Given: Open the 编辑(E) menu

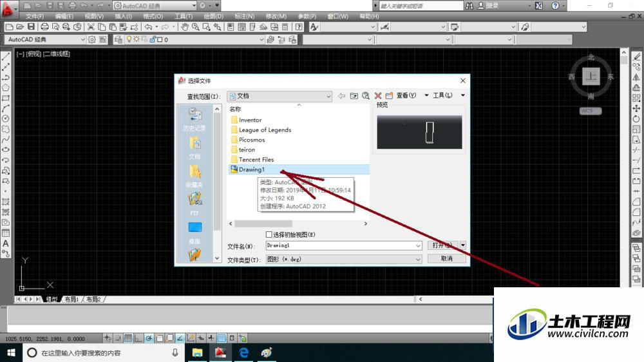Looking at the screenshot, I should click(64, 17).
